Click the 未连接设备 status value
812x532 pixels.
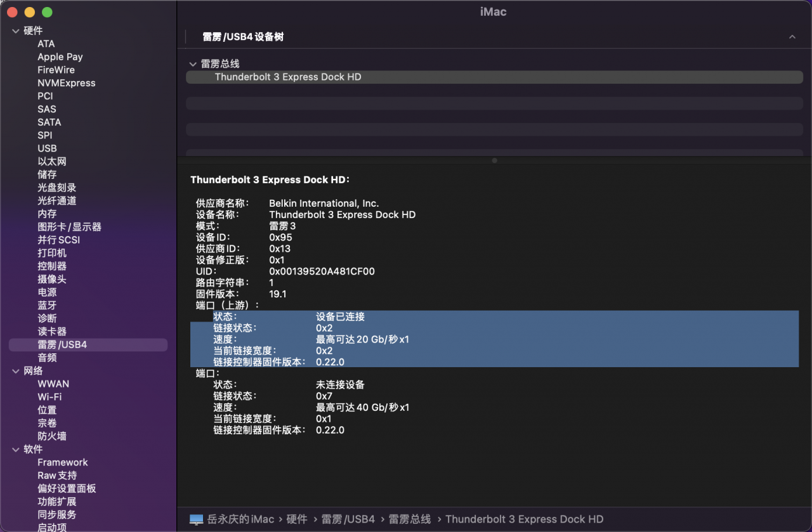[x=340, y=385]
